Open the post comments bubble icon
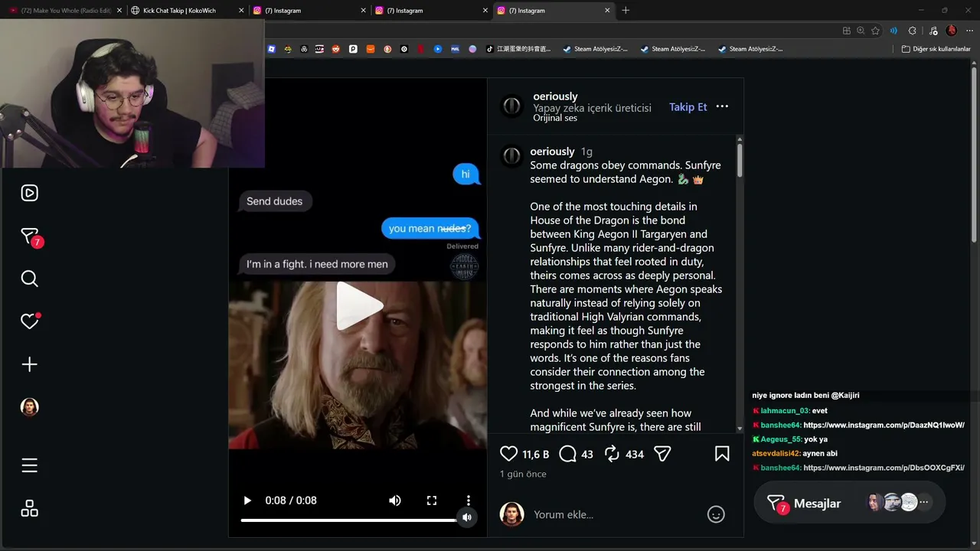The image size is (980, 551). (x=567, y=454)
